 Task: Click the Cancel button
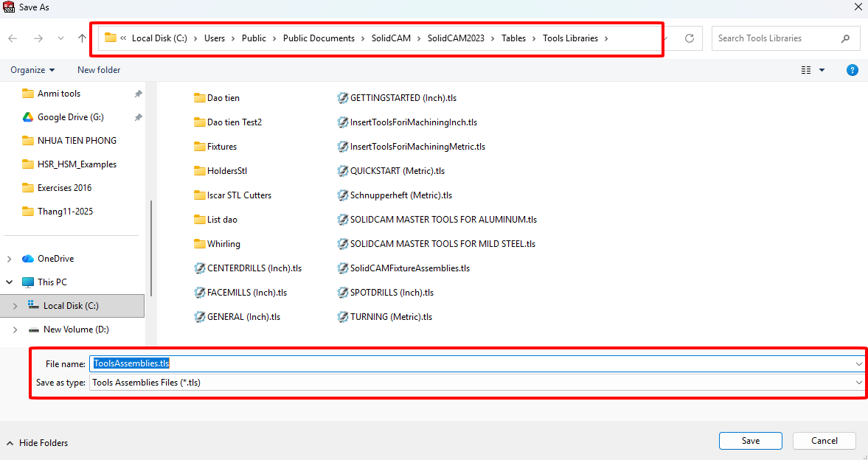click(824, 441)
